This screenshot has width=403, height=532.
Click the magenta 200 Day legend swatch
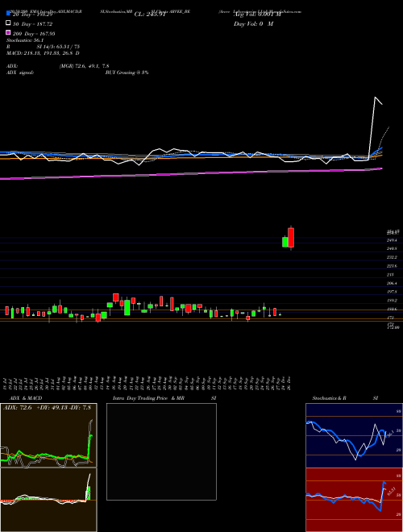[8, 32]
